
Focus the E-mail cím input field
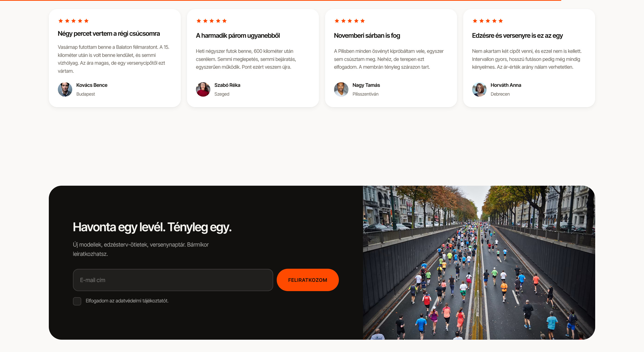pyautogui.click(x=173, y=280)
